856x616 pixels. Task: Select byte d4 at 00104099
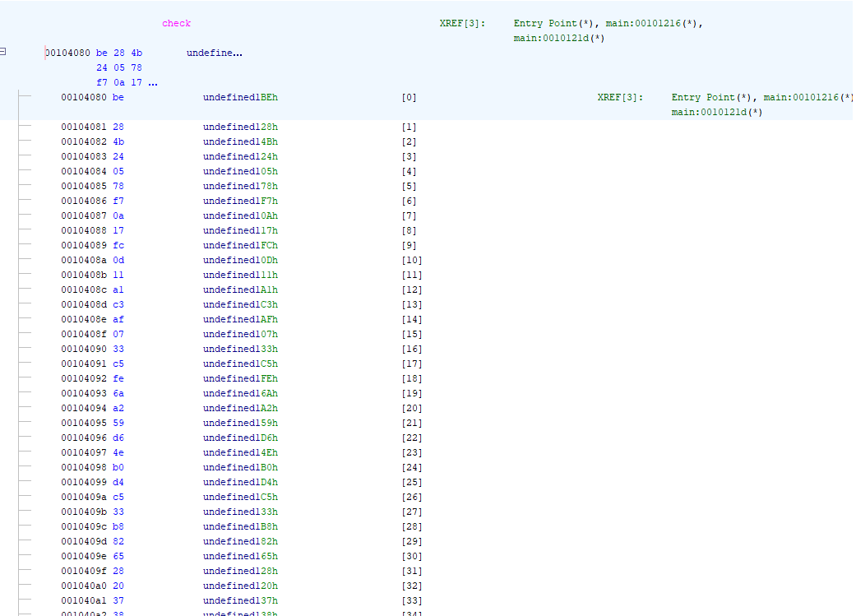[x=118, y=482]
